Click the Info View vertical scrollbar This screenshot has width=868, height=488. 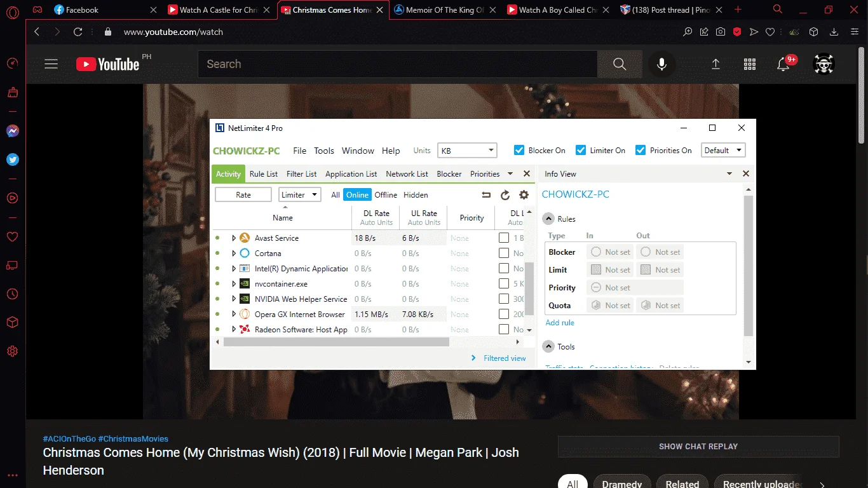(x=749, y=266)
